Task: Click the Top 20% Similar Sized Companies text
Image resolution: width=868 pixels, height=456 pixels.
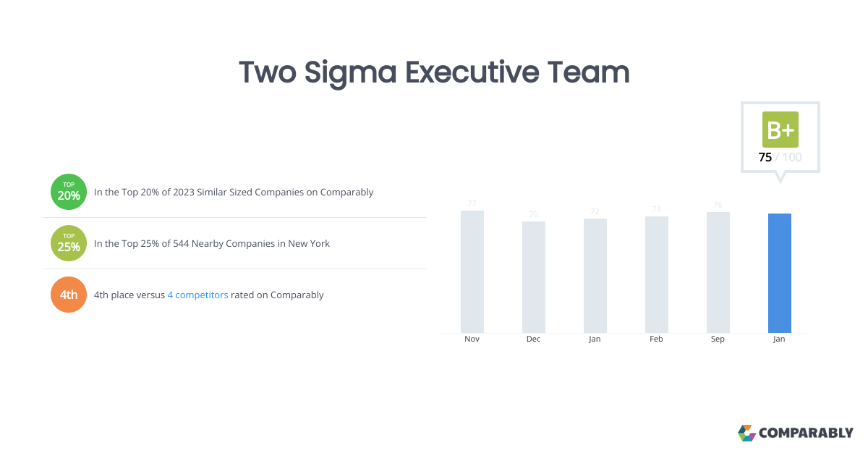Action: (x=234, y=193)
